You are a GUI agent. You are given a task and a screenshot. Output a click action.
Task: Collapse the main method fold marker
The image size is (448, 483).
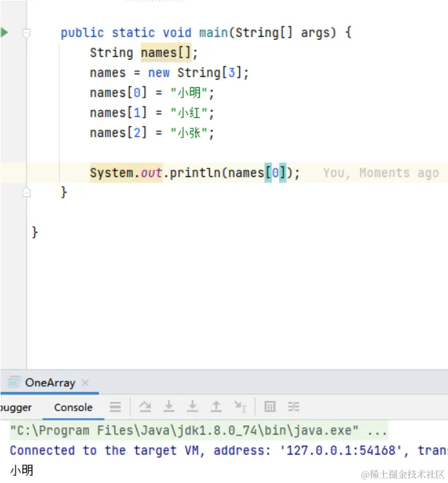[27, 33]
